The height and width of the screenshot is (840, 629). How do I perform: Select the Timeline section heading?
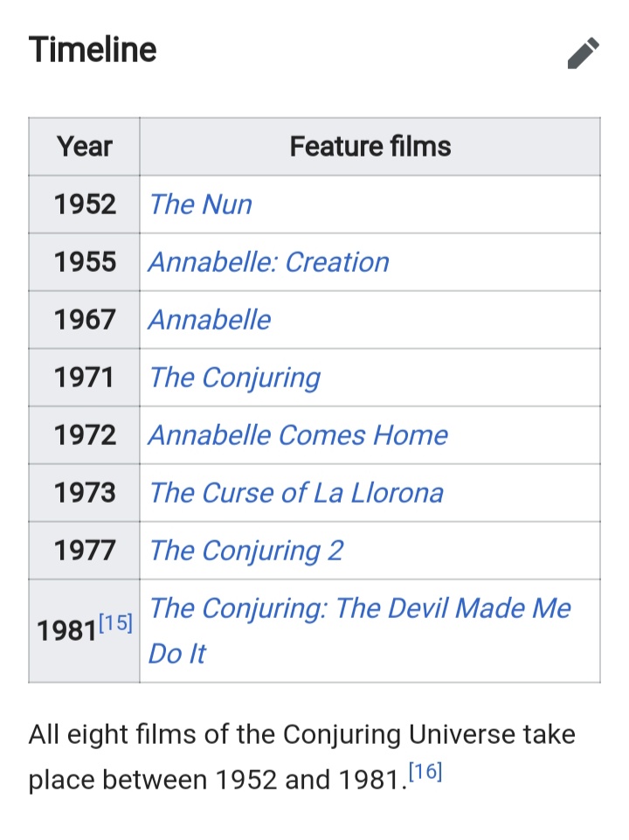coord(93,50)
